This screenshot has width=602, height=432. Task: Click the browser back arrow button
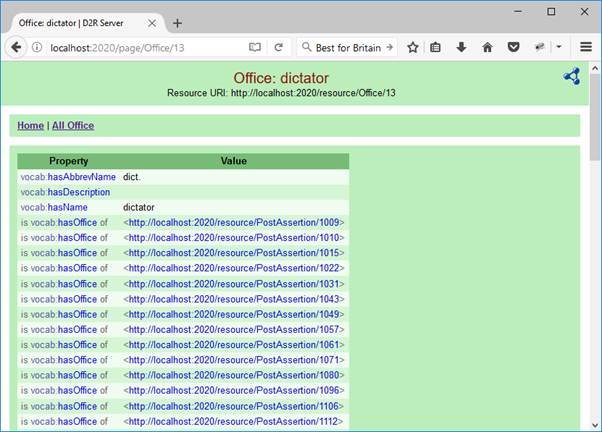[17, 47]
